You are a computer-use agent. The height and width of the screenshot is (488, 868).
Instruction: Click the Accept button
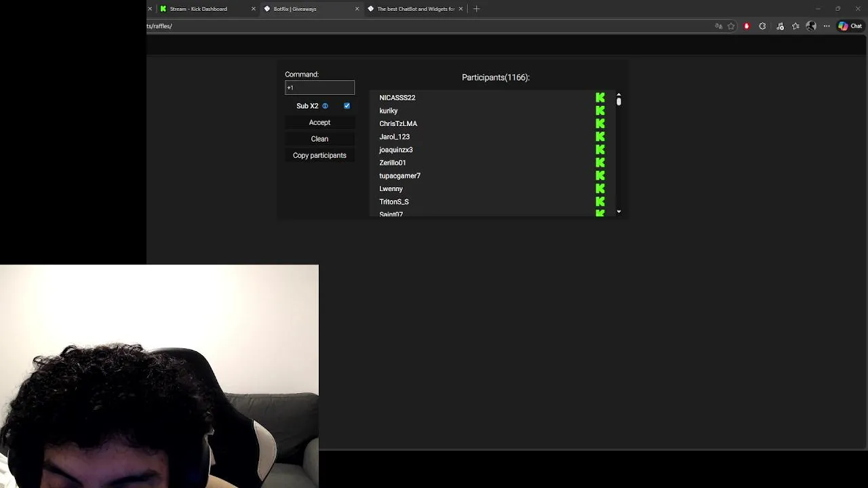click(319, 123)
